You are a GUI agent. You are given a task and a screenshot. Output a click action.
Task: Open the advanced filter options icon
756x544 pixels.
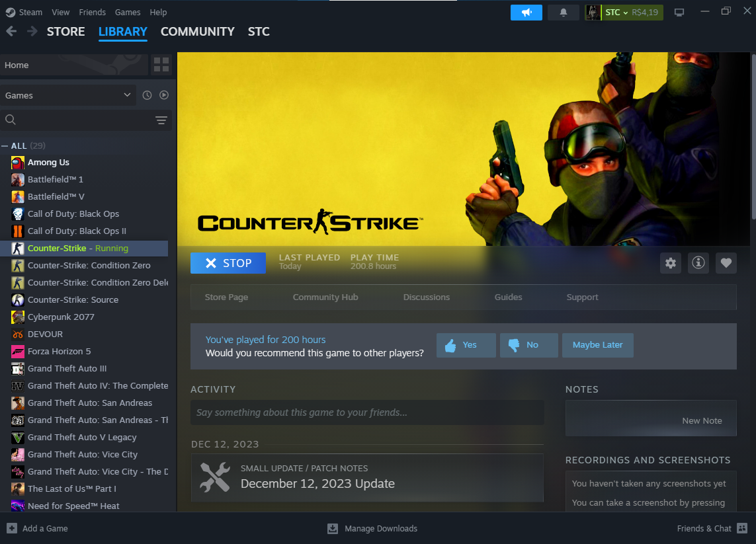point(161,120)
